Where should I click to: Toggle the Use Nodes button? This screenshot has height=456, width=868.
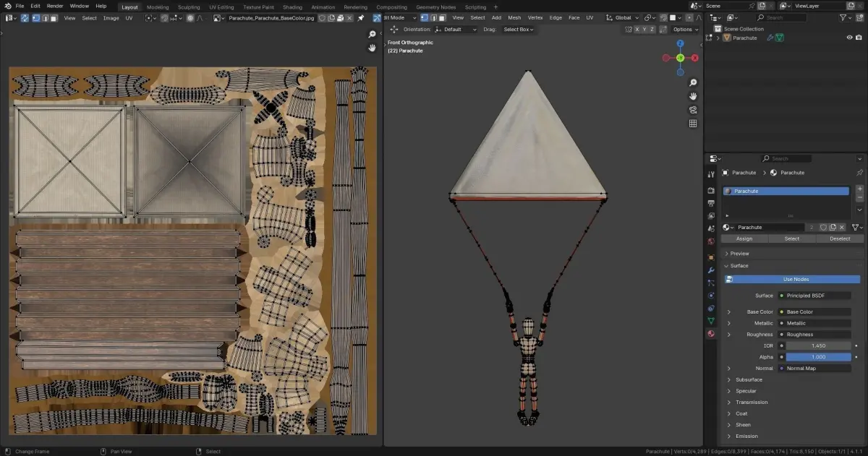[x=796, y=279]
